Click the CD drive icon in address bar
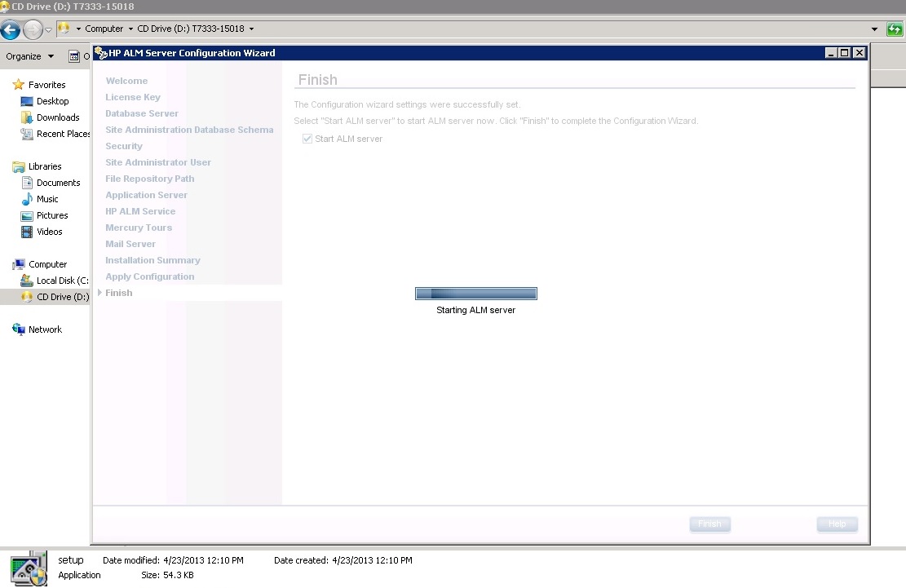 [64, 29]
